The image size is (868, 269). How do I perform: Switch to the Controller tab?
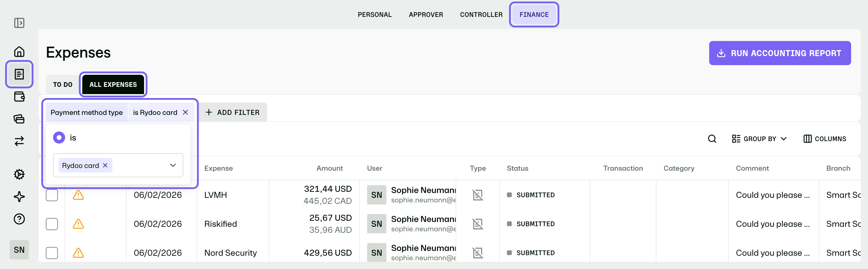tap(481, 14)
